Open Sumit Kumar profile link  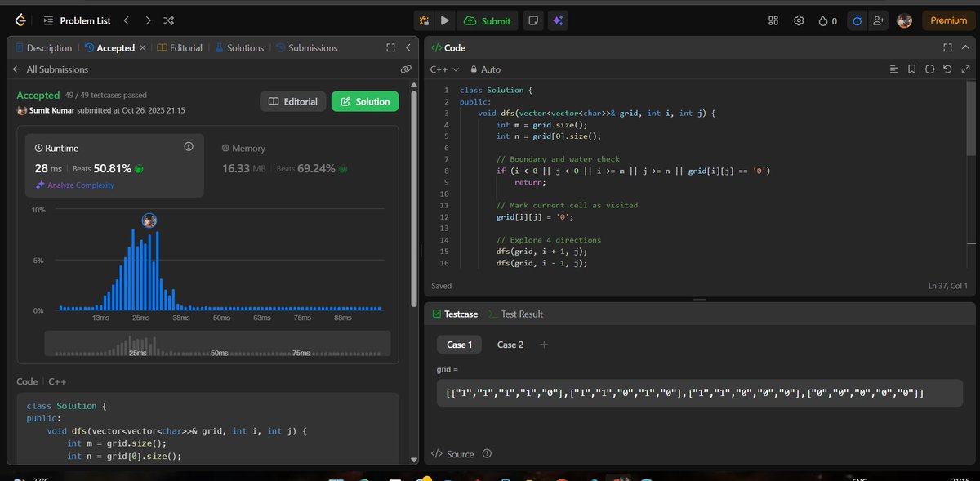[x=51, y=109]
